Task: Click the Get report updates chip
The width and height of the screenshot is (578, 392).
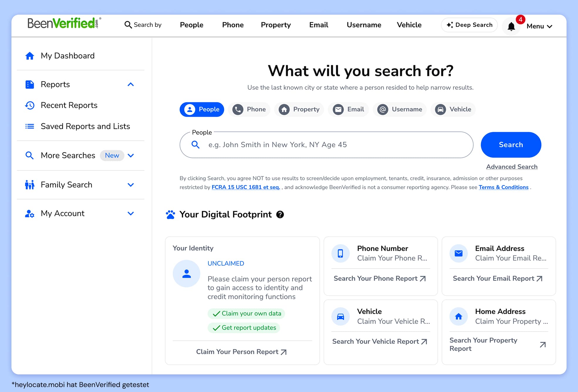Action: [244, 328]
